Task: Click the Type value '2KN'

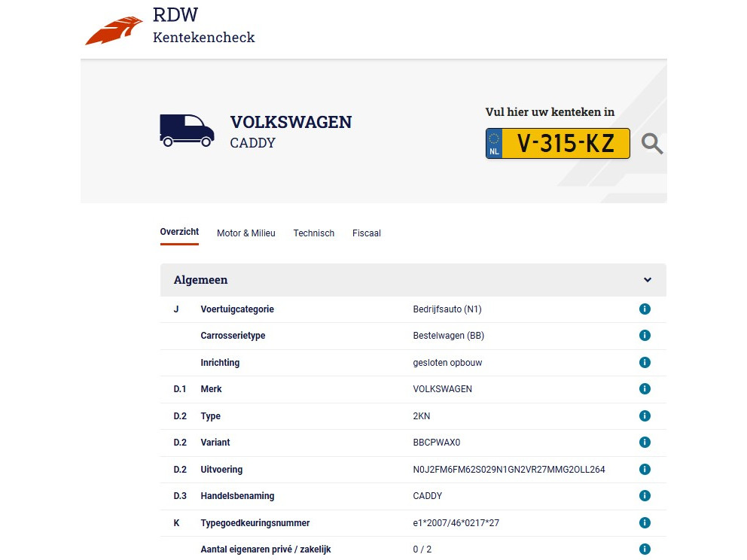Action: tap(421, 416)
